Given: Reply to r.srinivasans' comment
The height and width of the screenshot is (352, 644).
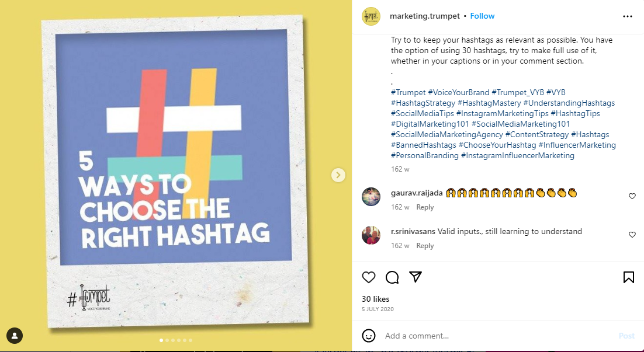Looking at the screenshot, I should 425,246.
